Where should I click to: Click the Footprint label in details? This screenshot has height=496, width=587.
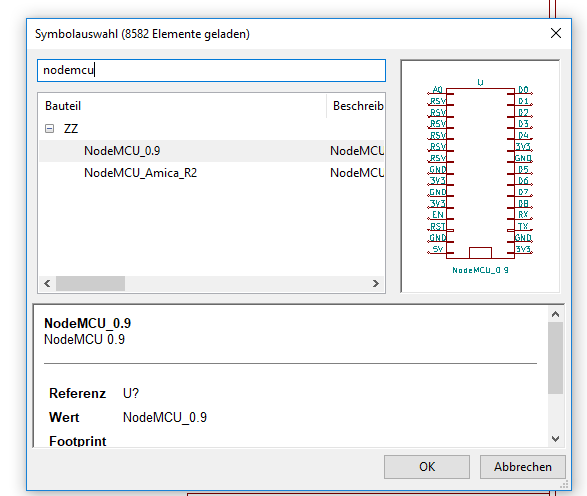coord(78,441)
